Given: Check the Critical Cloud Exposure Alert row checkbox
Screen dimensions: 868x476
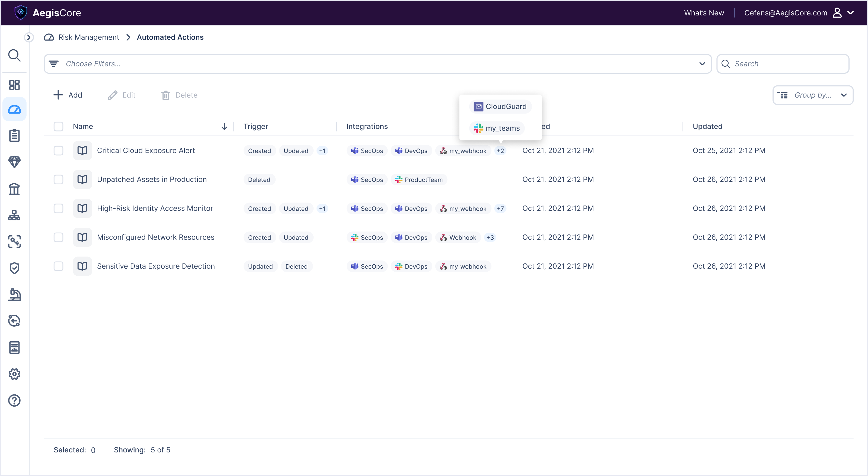Looking at the screenshot, I should point(58,150).
